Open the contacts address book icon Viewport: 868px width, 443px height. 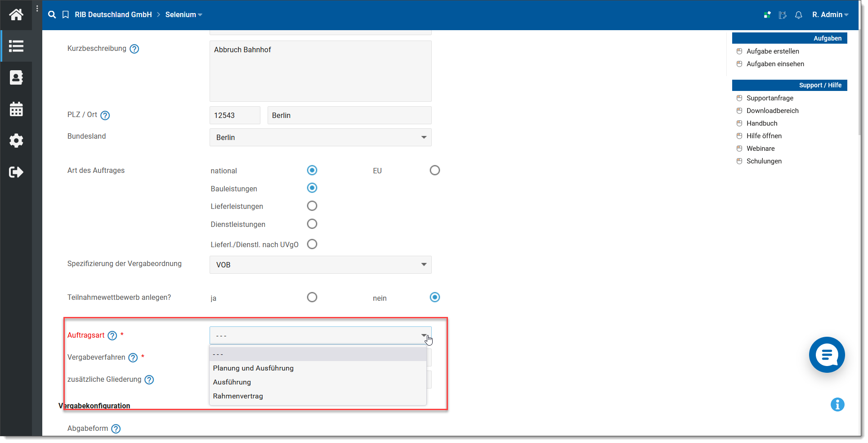tap(16, 77)
